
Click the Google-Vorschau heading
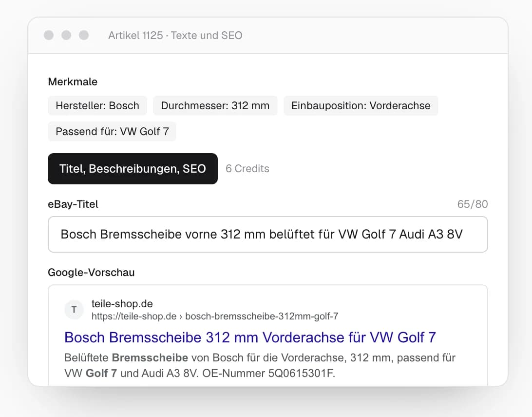91,272
